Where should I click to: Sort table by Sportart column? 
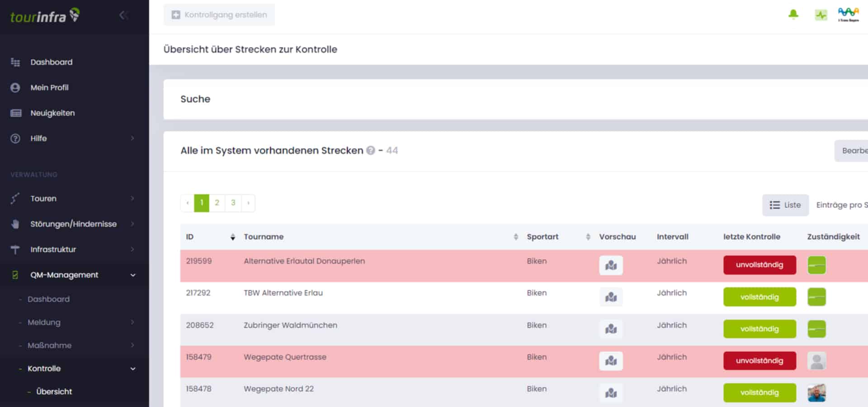588,237
